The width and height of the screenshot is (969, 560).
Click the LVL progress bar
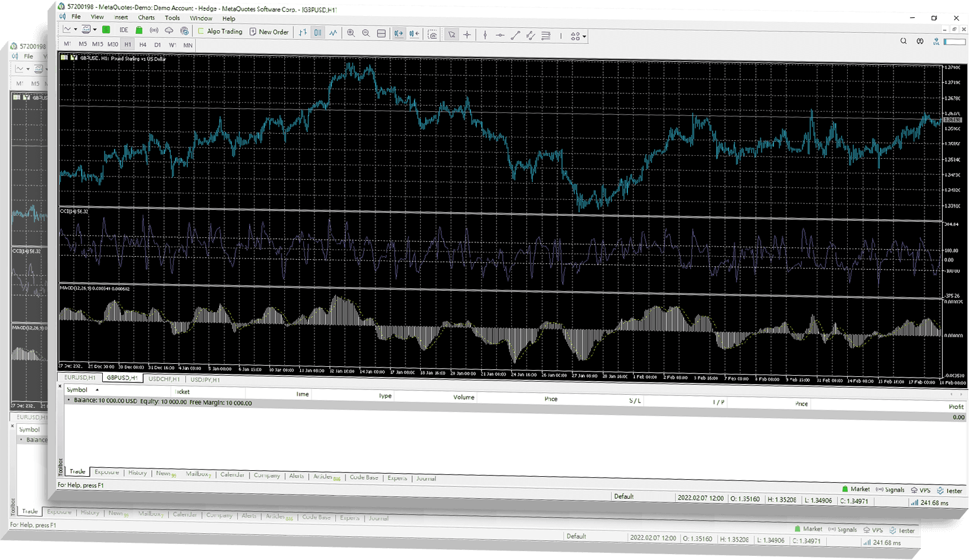point(954,42)
